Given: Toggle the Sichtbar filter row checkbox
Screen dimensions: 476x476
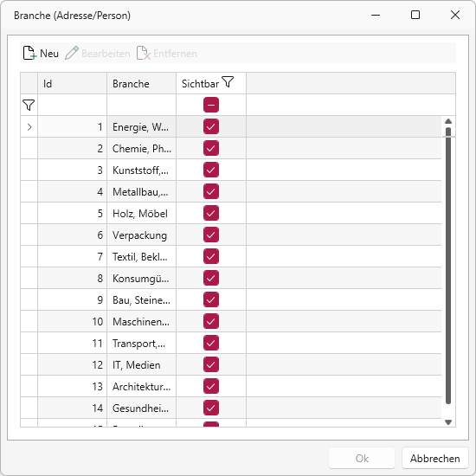Looking at the screenshot, I should point(211,105).
